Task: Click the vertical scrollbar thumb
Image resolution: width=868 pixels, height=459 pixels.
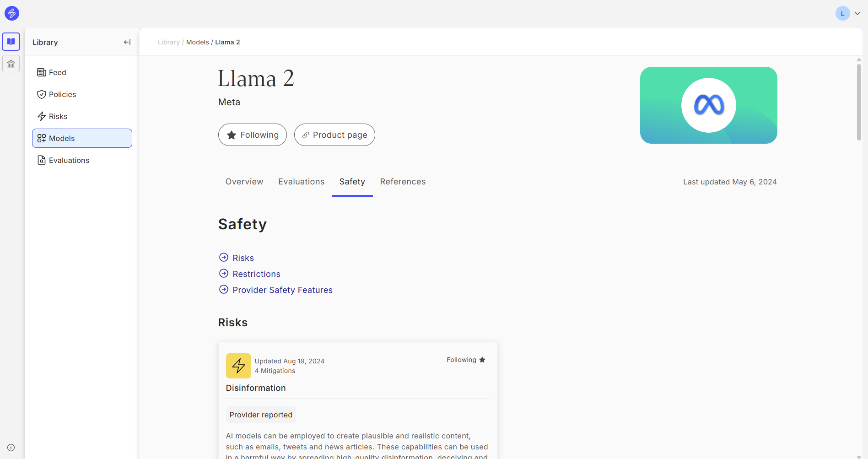Action: [x=859, y=102]
